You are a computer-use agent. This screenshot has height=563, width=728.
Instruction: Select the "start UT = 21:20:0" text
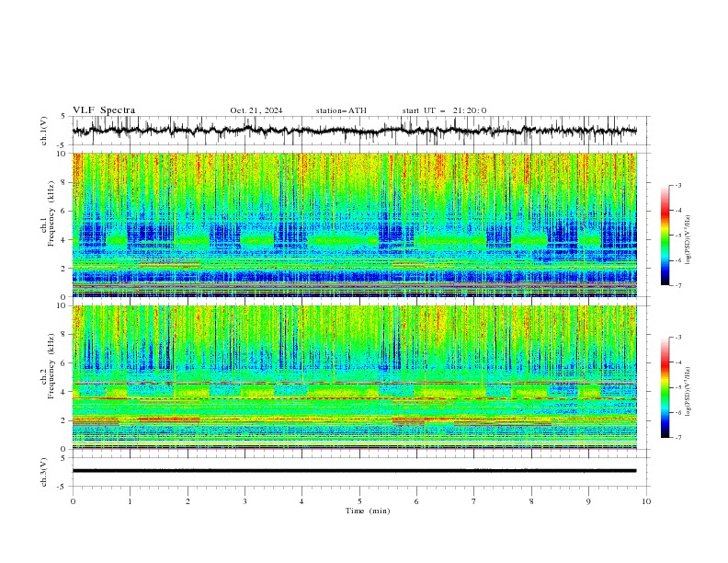[x=444, y=110]
